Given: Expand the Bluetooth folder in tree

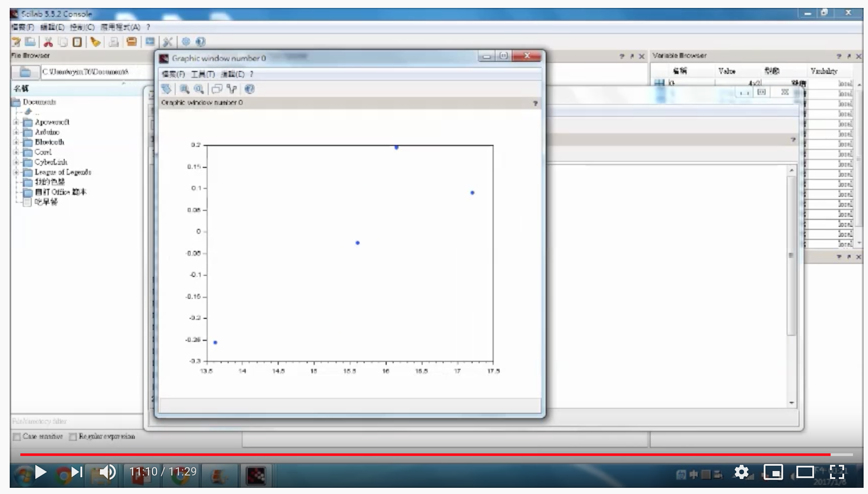Looking at the screenshot, I should tap(16, 142).
